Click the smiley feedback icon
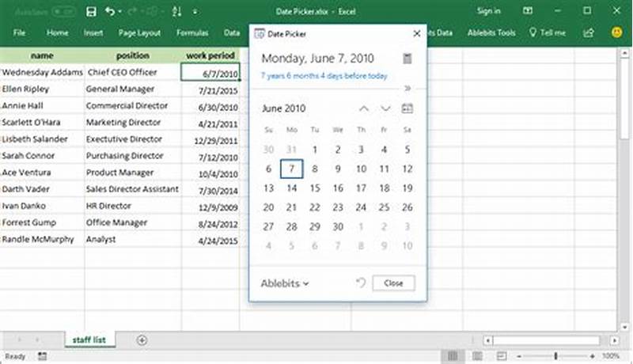The height and width of the screenshot is (364, 633). tap(616, 32)
